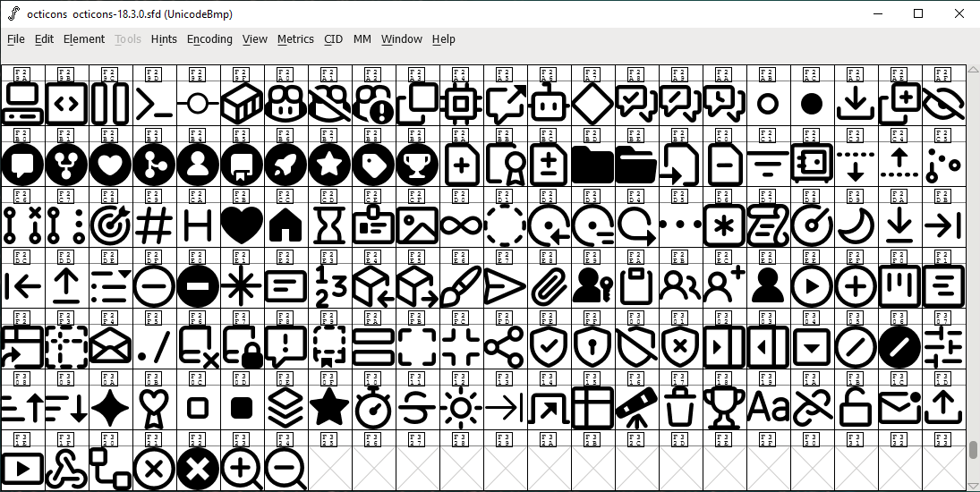Open the File menu
This screenshot has height=492, width=980.
[x=15, y=38]
